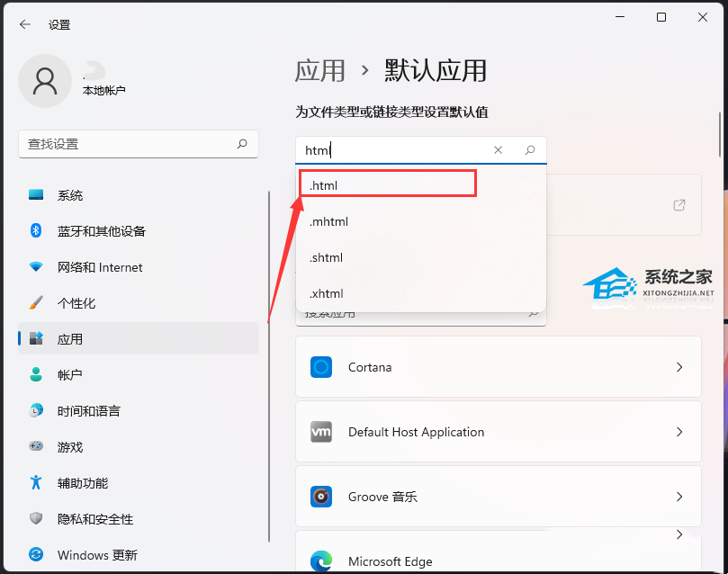Open the external link icon on the card
Viewport: 728px width, 574px height.
(x=679, y=205)
